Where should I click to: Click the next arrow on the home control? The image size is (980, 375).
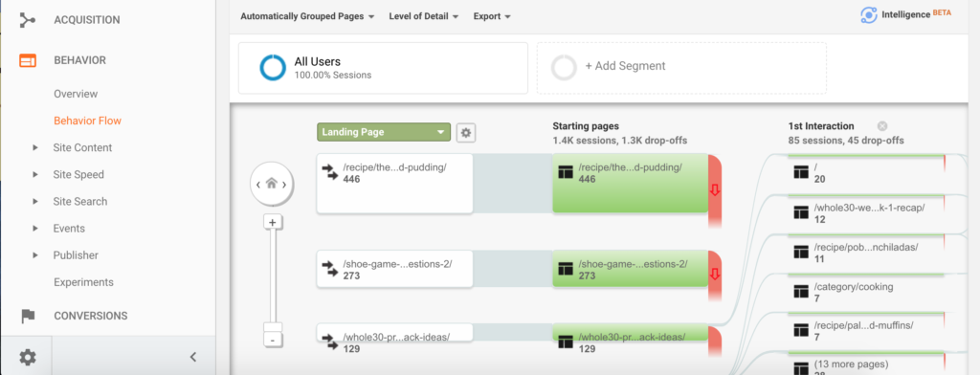[285, 185]
